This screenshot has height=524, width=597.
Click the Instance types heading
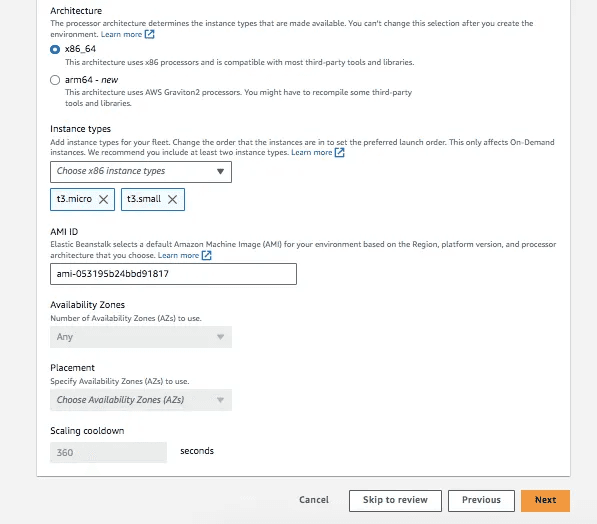tap(80, 129)
